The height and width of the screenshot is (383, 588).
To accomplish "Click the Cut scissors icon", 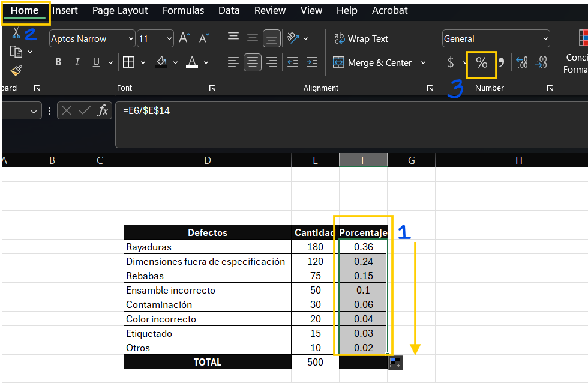I will tap(16, 33).
